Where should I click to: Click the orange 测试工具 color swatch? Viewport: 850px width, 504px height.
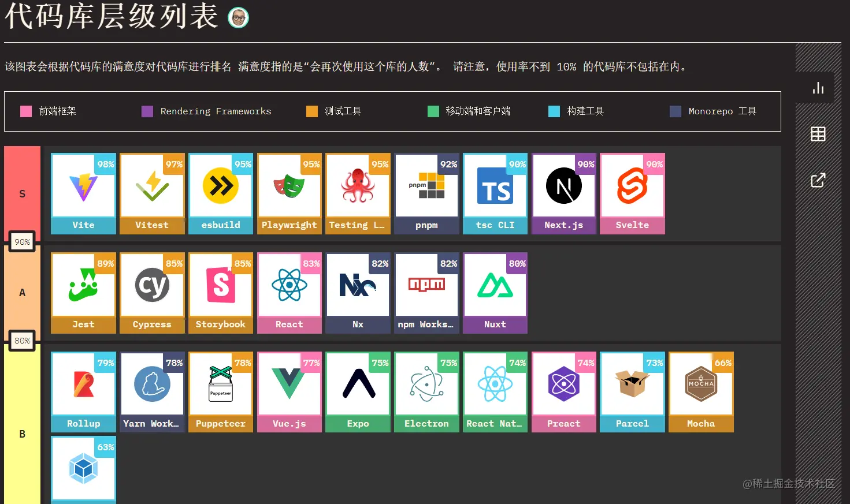click(x=312, y=111)
